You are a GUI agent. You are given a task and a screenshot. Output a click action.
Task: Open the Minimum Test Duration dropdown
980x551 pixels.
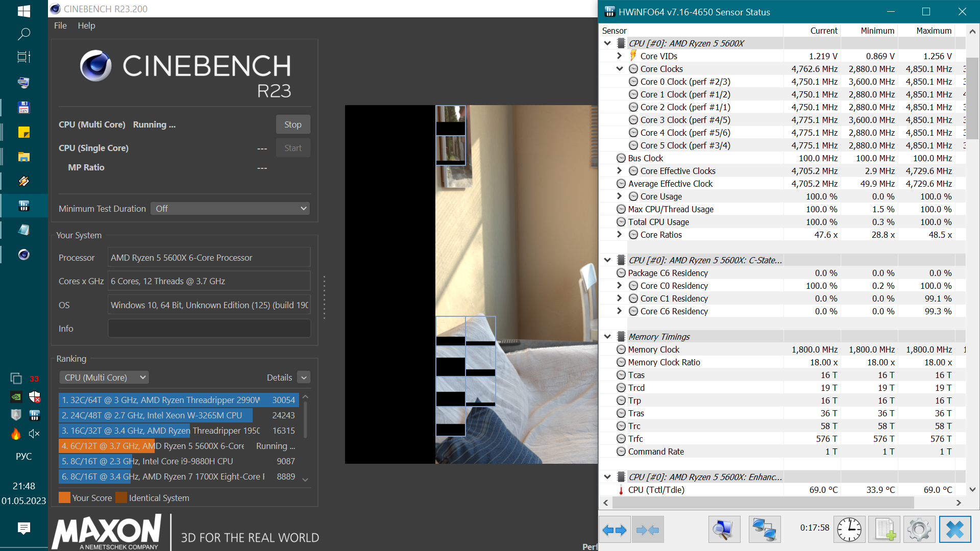[x=231, y=209]
